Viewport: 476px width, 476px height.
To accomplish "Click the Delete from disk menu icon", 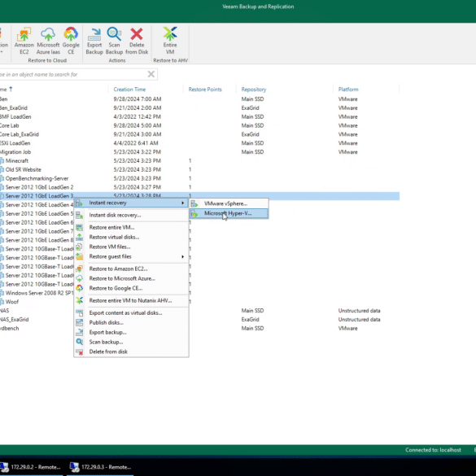I will (x=79, y=352).
